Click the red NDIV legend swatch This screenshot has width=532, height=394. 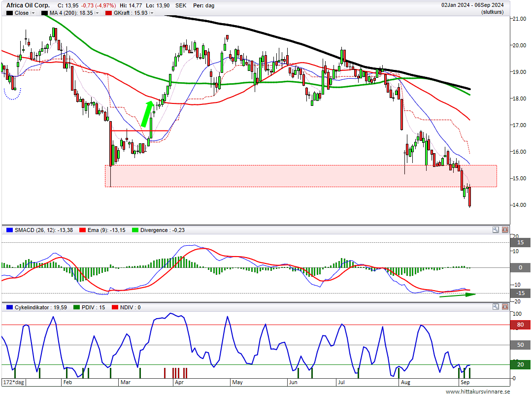coord(115,307)
